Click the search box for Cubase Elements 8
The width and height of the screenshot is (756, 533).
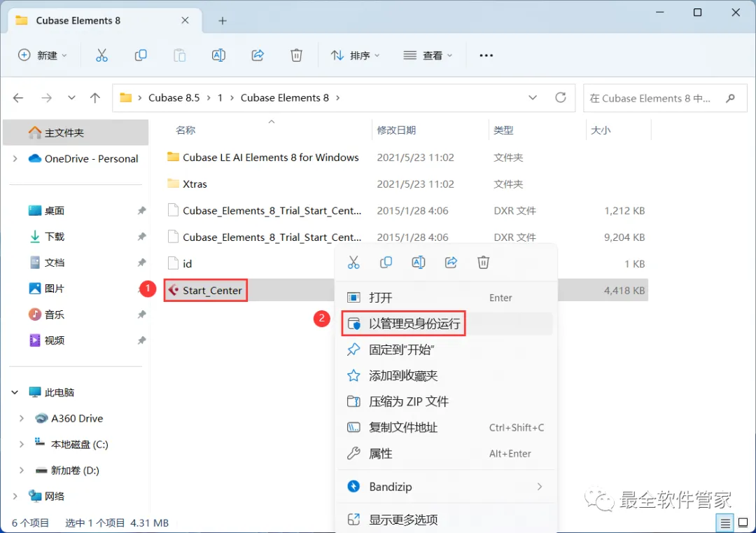[665, 98]
